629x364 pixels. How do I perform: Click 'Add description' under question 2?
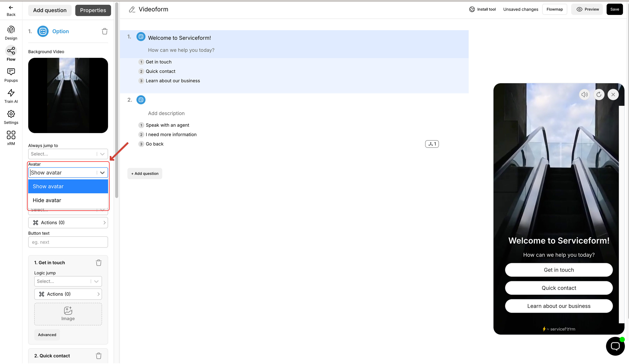click(166, 113)
